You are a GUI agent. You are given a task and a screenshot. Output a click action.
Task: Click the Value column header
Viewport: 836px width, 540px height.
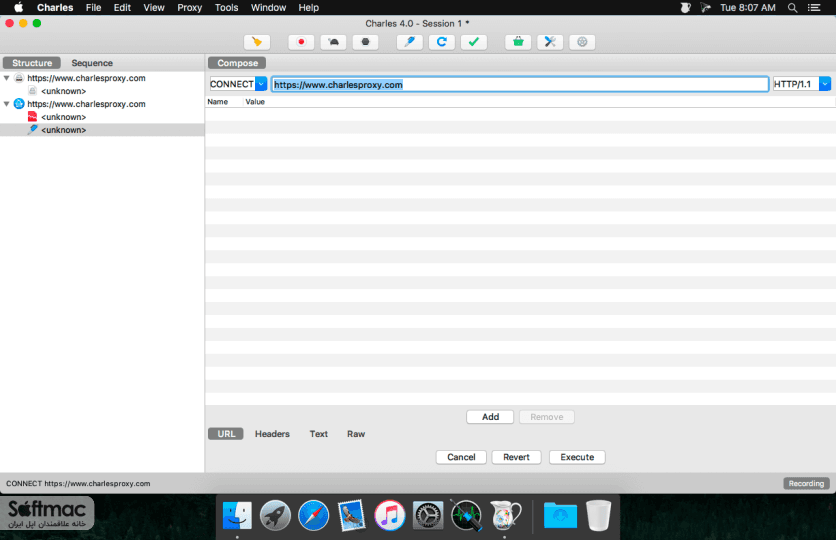coord(255,102)
